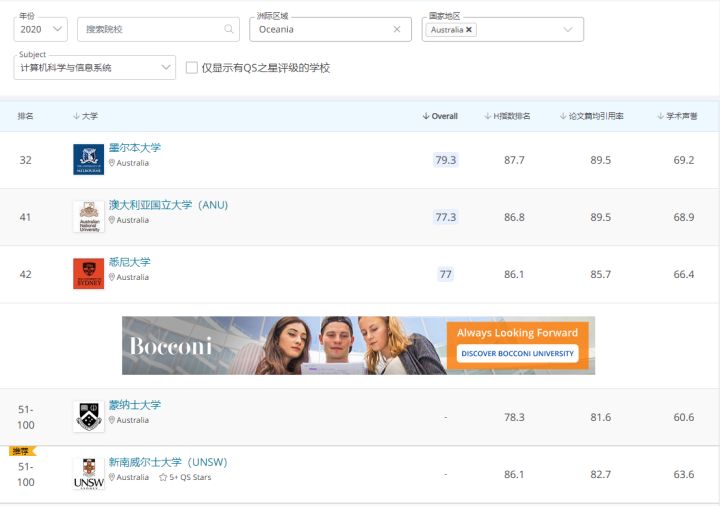The width and height of the screenshot is (720, 506).
Task: Click location pin icon under ANU
Action: click(112, 220)
